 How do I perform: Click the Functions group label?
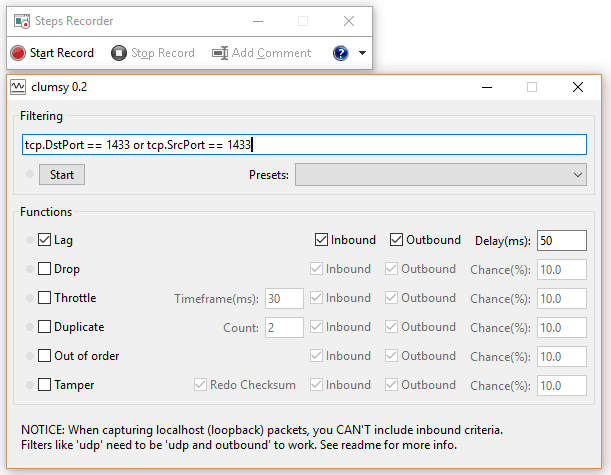(x=46, y=212)
